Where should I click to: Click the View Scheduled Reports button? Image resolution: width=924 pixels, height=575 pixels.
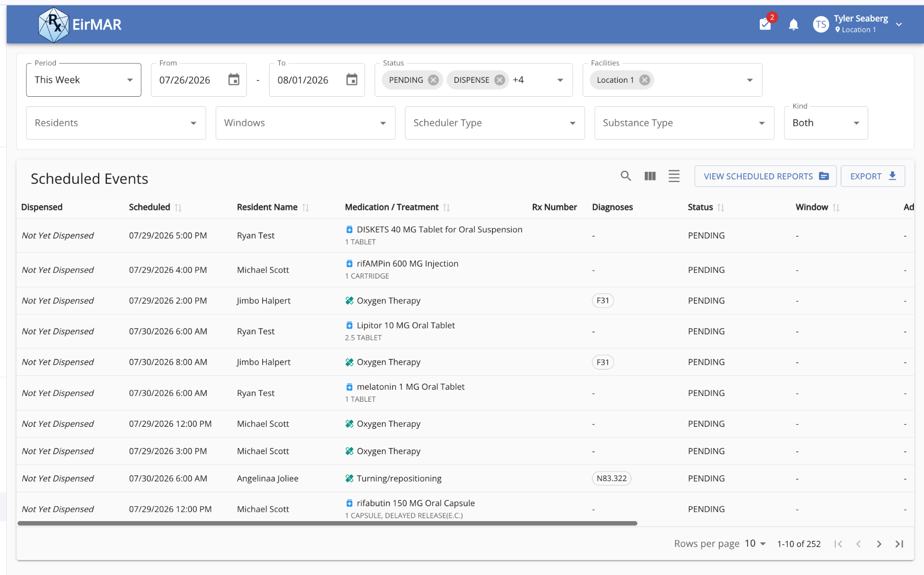point(765,176)
